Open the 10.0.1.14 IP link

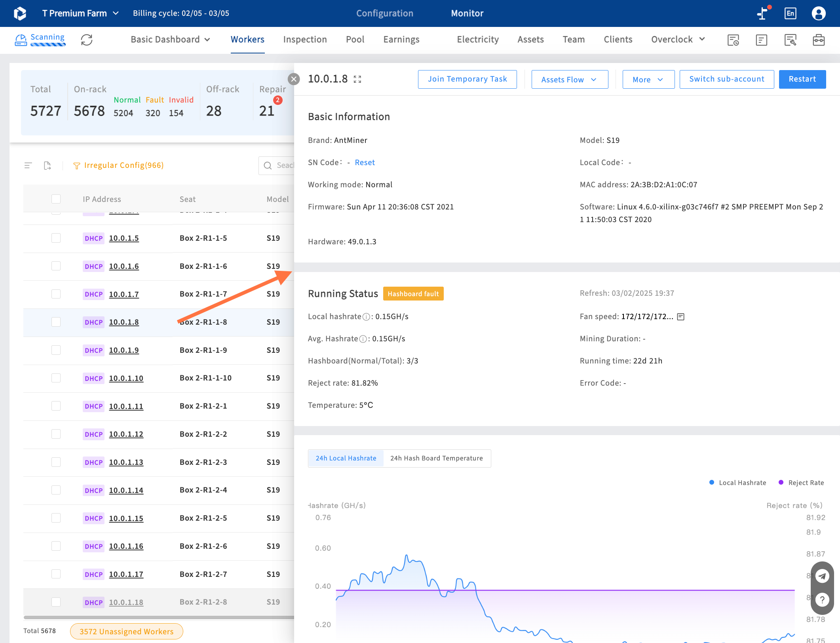[x=126, y=490]
